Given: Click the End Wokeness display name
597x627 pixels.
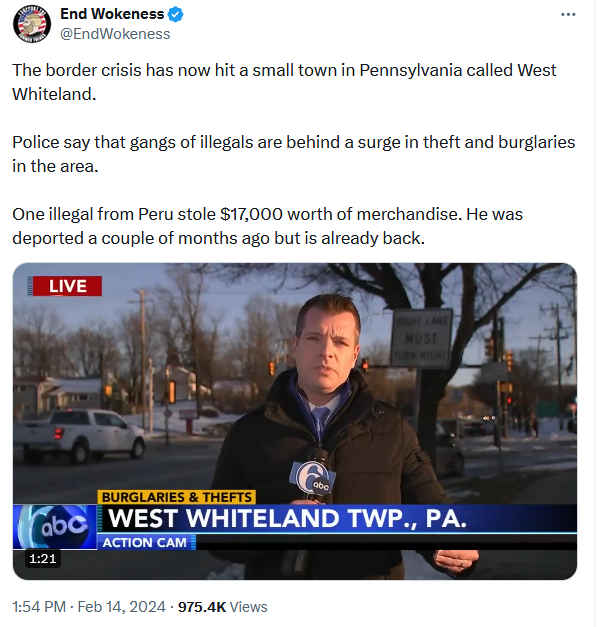Looking at the screenshot, I should tap(112, 14).
